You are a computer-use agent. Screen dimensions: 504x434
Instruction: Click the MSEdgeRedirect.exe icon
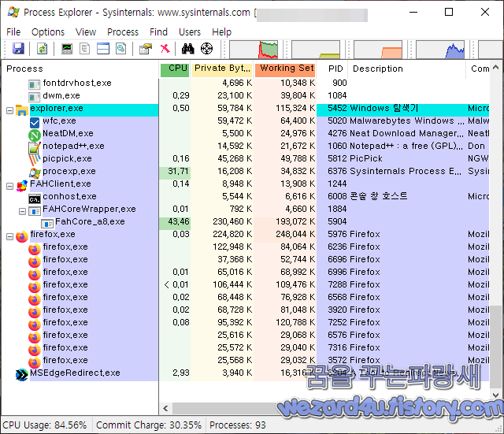pos(22,375)
